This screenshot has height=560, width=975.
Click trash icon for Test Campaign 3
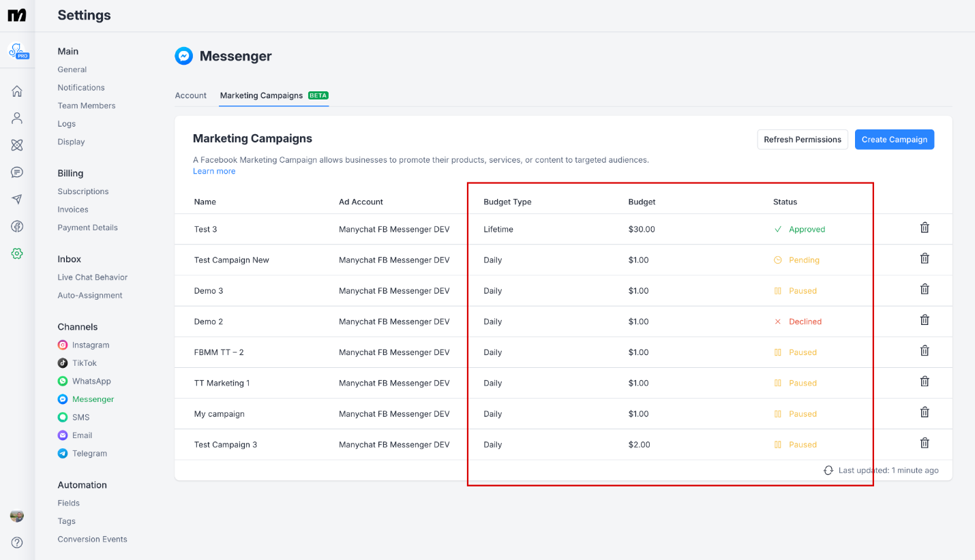[x=925, y=444]
